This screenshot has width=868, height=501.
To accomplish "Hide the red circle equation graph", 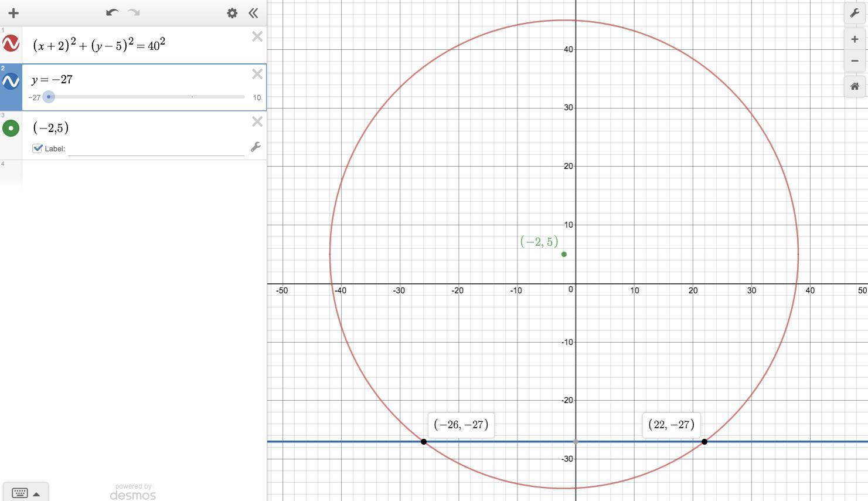I will point(11,44).
